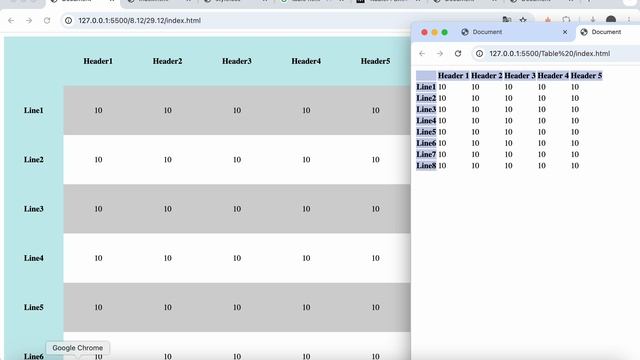Click Header5 in the large table

pos(376,61)
